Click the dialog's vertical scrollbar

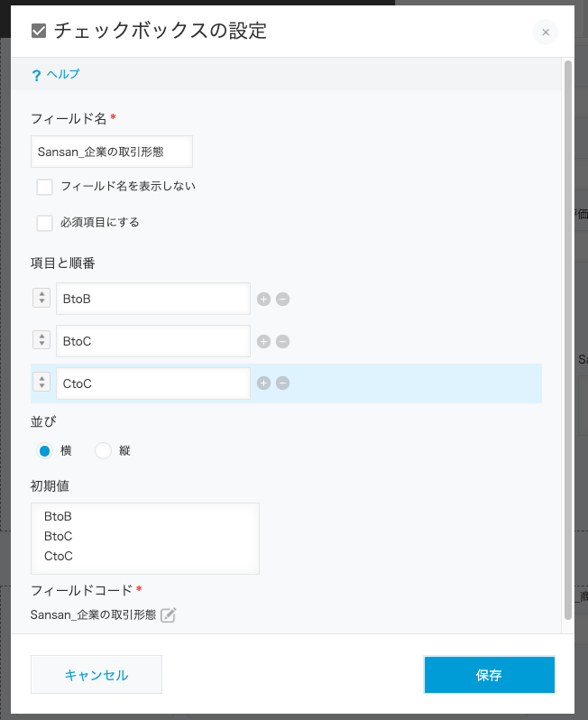click(568, 340)
